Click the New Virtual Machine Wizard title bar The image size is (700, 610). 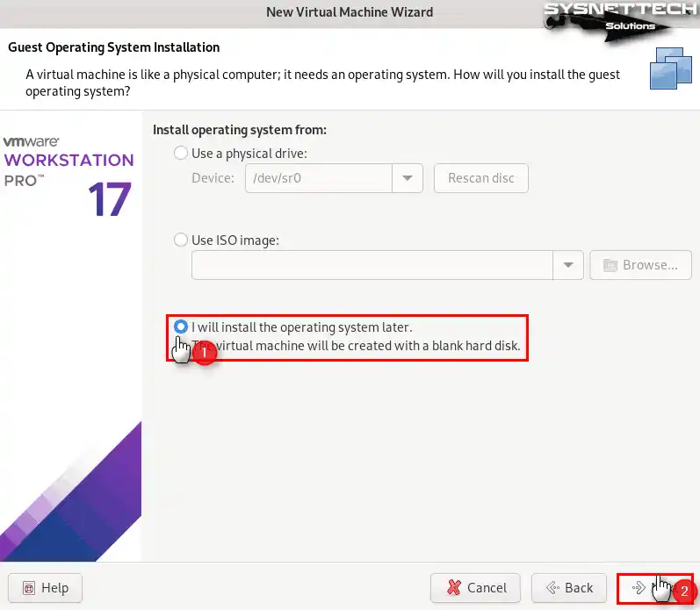click(x=349, y=12)
